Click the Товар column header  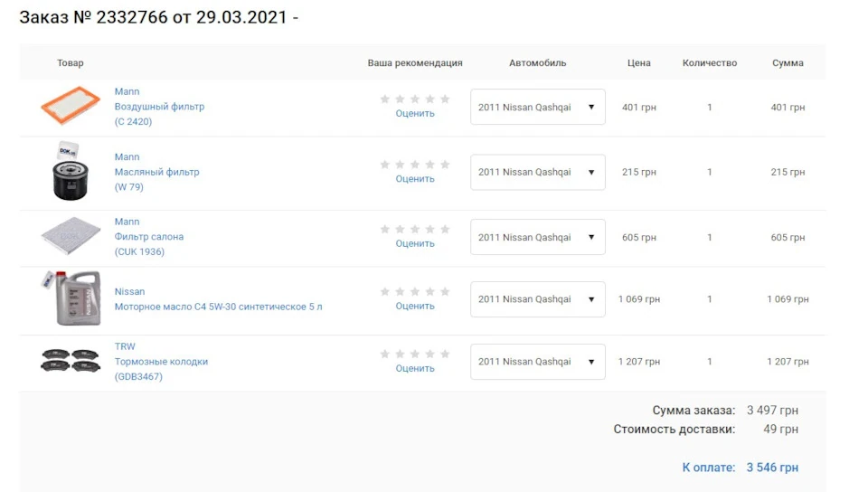pyautogui.click(x=71, y=63)
